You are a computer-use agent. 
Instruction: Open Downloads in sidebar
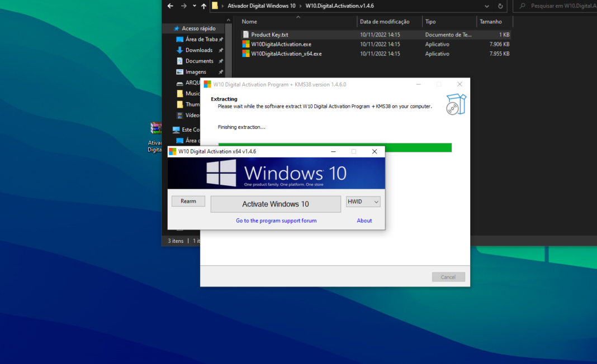pos(199,50)
